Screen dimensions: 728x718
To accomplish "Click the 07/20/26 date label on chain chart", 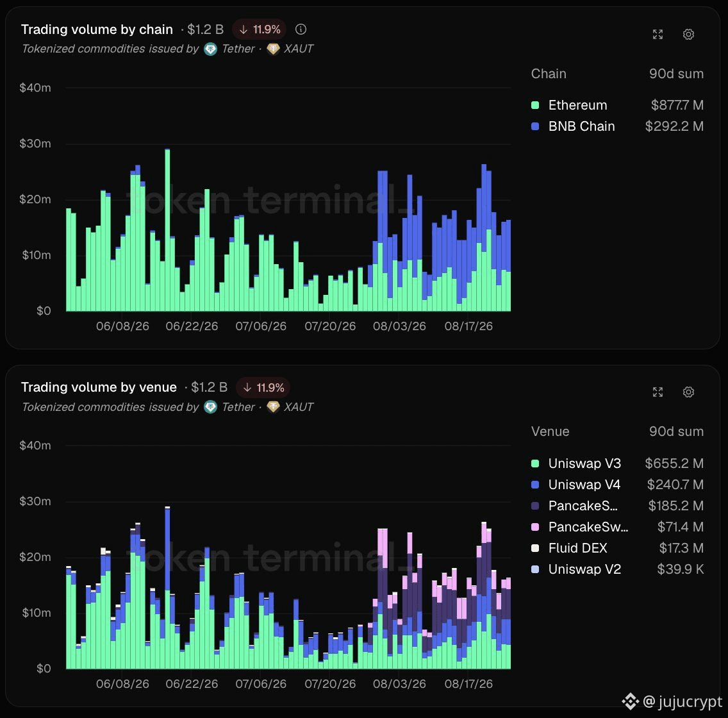I will (x=330, y=326).
